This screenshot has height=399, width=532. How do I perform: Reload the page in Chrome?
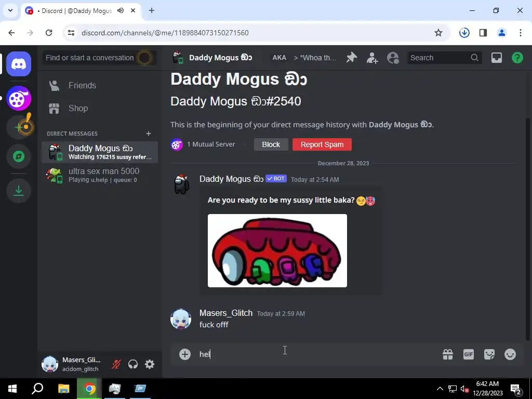(49, 33)
